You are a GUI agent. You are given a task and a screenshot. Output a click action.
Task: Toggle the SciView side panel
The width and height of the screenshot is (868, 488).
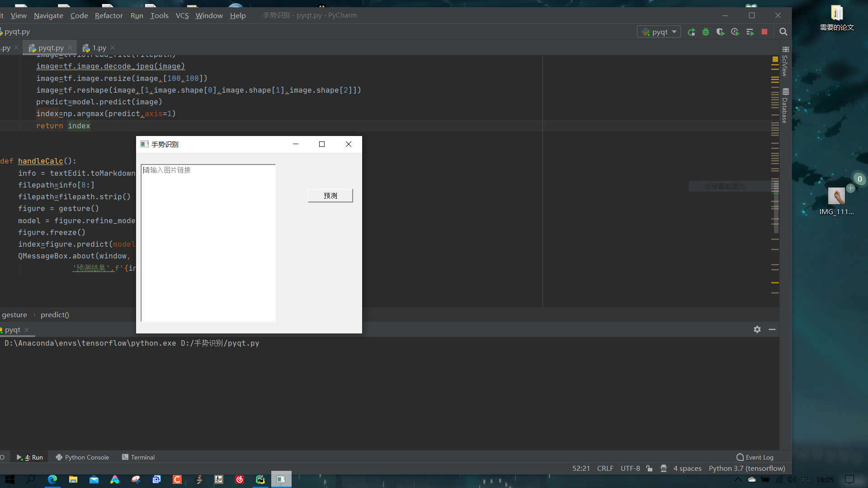pos(785,62)
